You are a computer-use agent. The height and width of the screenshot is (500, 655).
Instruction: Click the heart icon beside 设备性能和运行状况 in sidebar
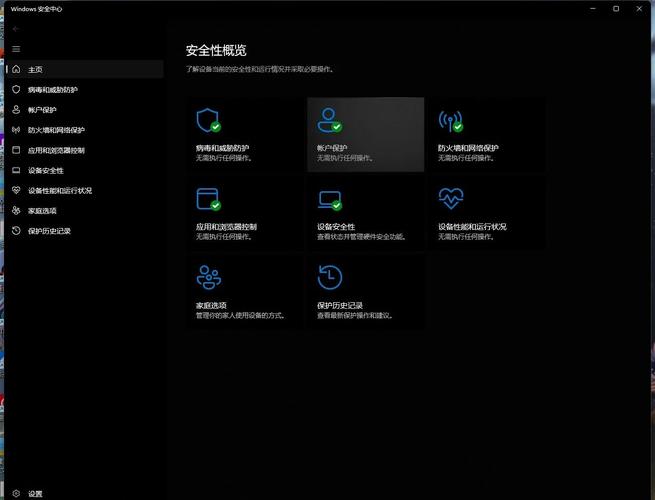16,190
